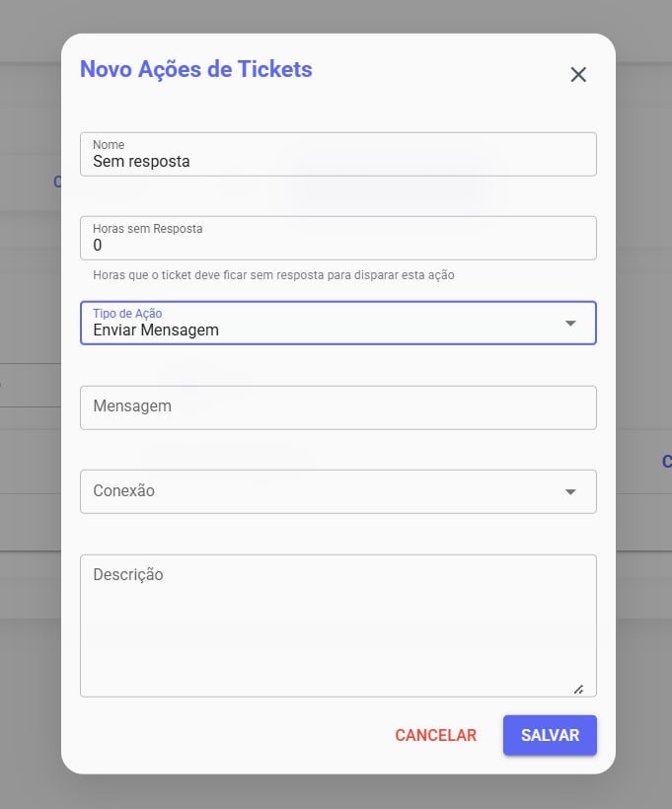Click into the Mensagem text field
Screen dimensions: 672x809
pos(337,407)
